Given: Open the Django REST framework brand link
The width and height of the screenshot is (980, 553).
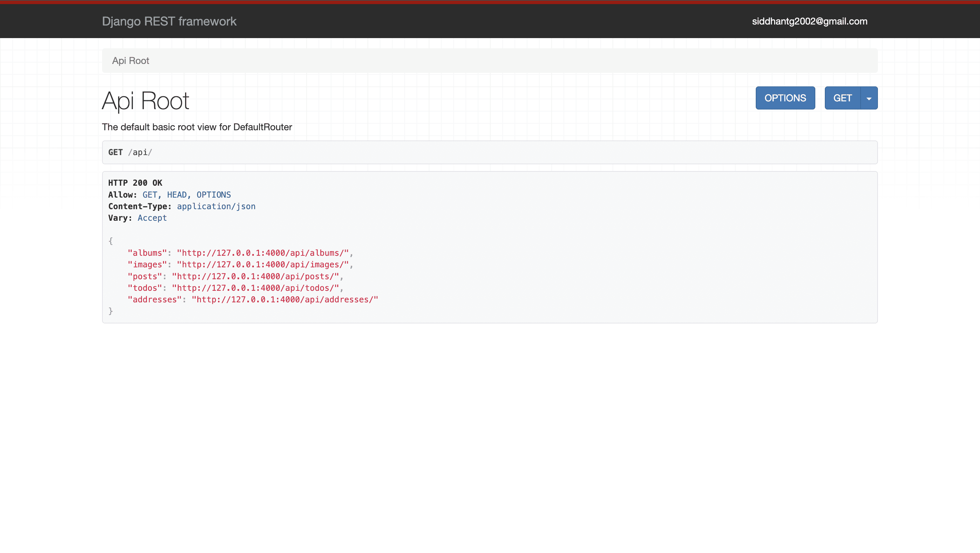Looking at the screenshot, I should 169,21.
